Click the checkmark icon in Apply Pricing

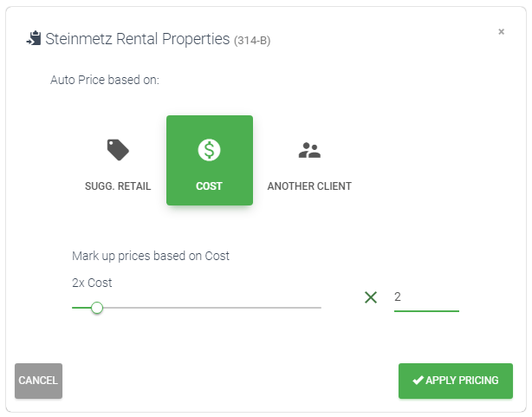point(418,380)
